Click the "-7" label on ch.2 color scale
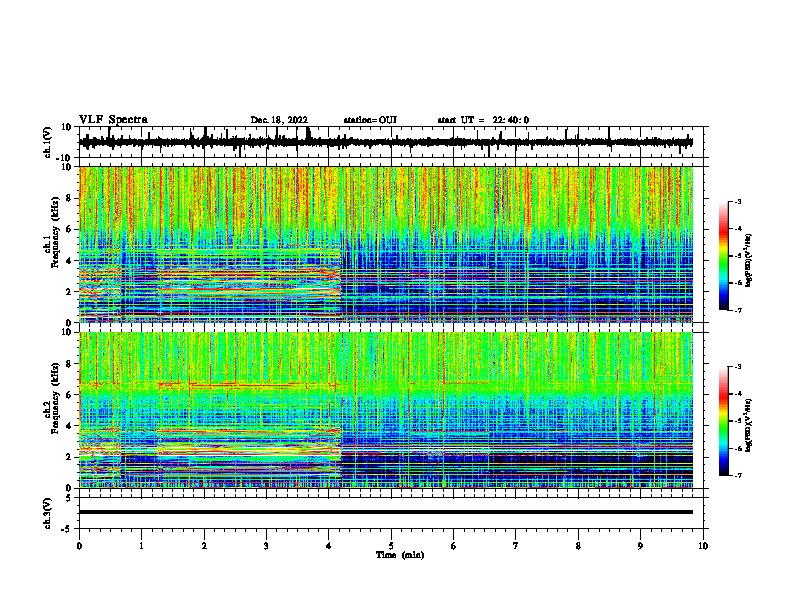The width and height of the screenshot is (792, 612). pyautogui.click(x=737, y=475)
